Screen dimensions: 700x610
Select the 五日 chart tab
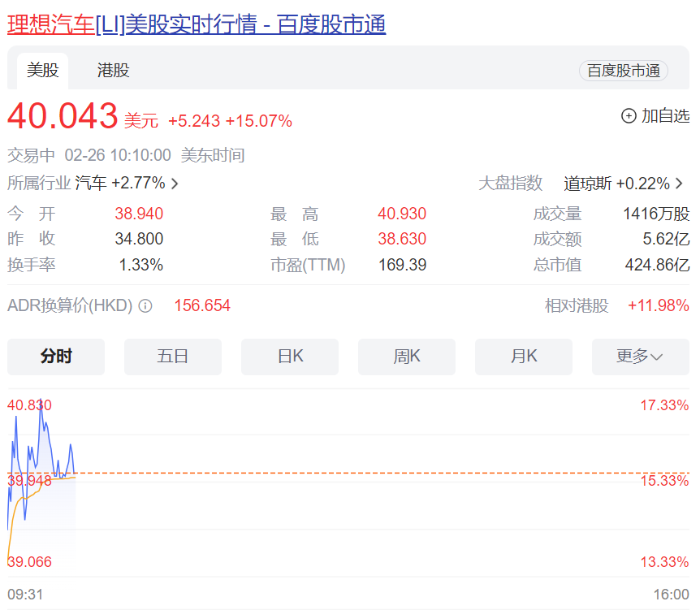click(x=173, y=357)
